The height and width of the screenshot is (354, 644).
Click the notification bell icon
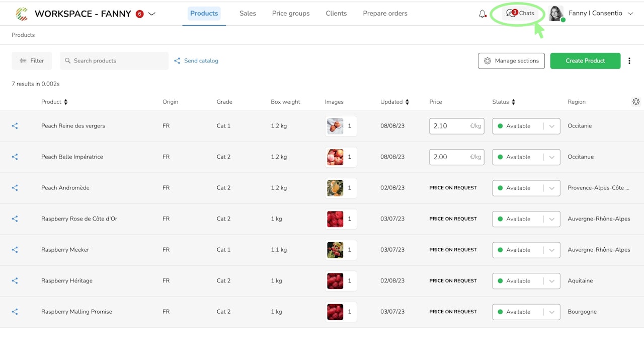tap(482, 14)
